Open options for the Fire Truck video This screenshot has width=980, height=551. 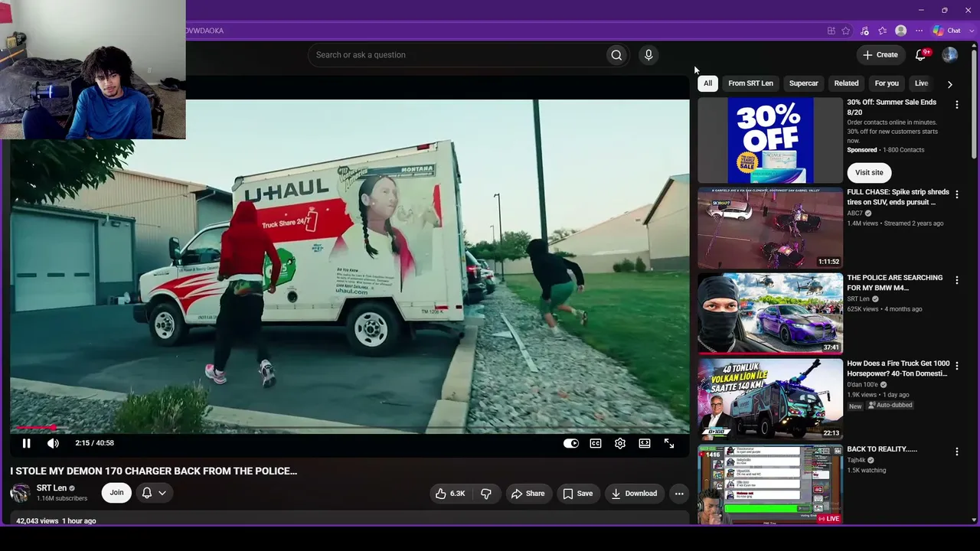tap(957, 367)
